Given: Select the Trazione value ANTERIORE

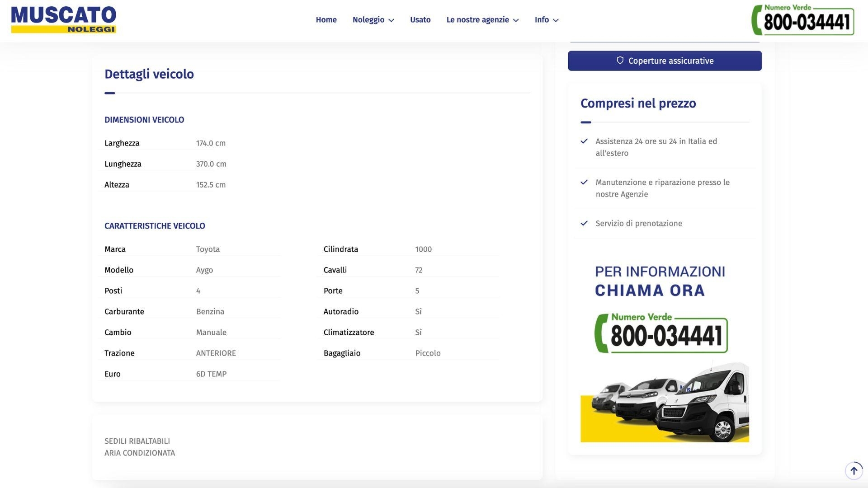Looking at the screenshot, I should [216, 353].
